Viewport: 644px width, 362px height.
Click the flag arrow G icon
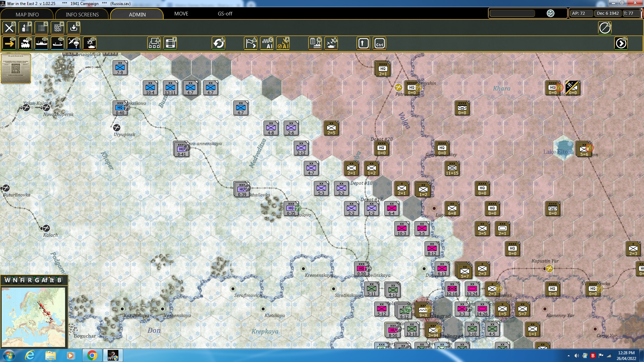[x=251, y=44]
